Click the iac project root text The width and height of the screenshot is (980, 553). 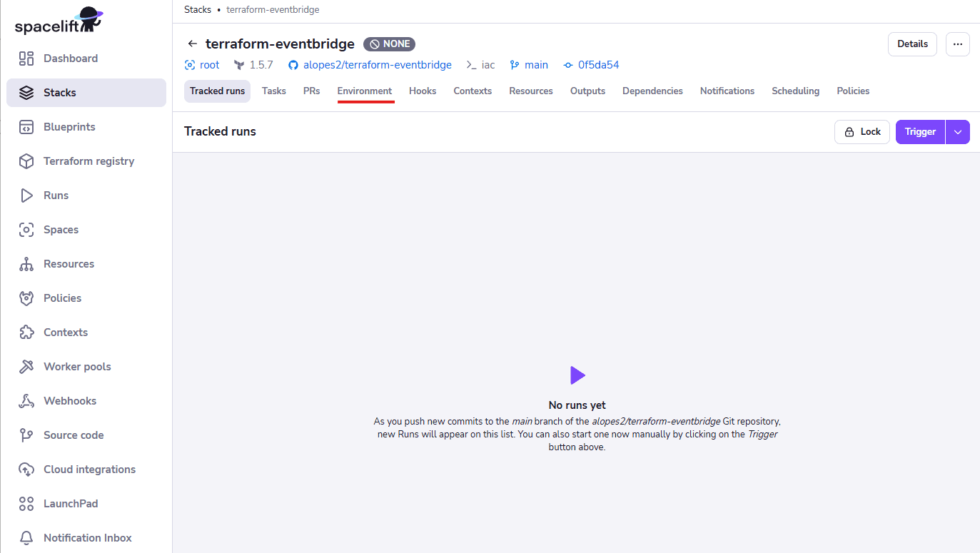click(x=488, y=65)
